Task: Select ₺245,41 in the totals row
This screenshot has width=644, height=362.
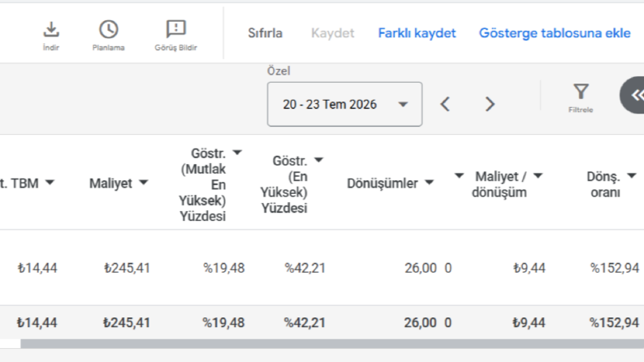Action: (127, 322)
